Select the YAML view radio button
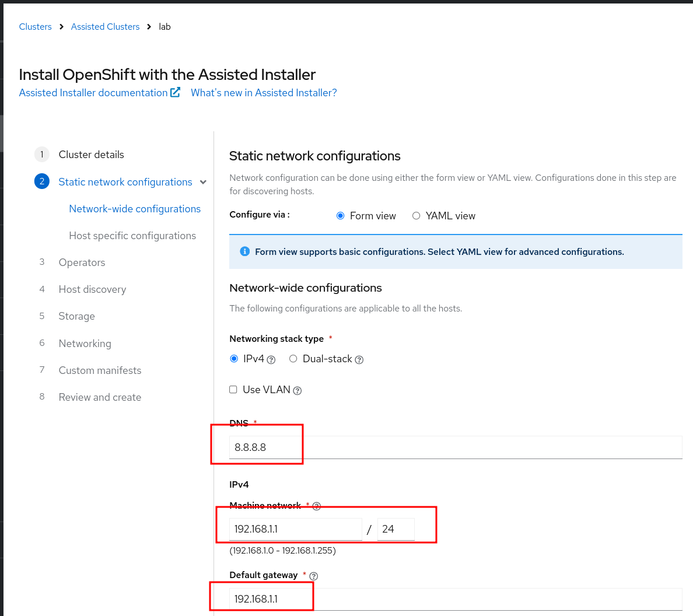The image size is (693, 616). click(x=416, y=216)
